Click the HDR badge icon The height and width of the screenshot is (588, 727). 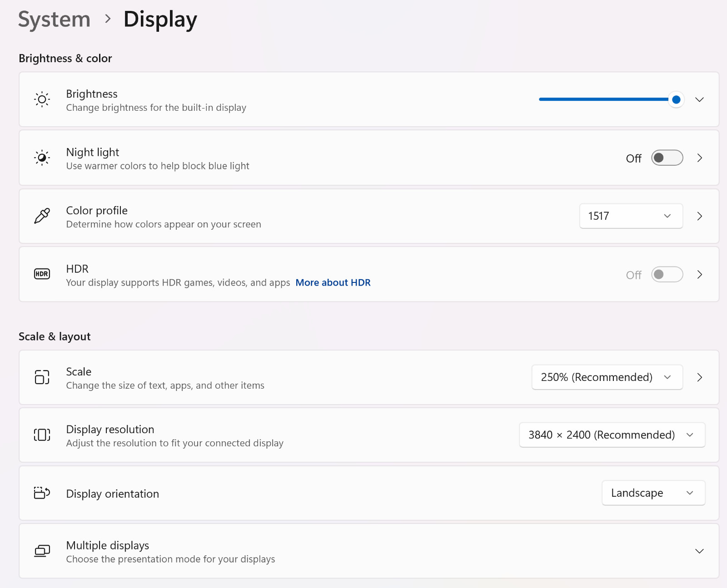(42, 274)
